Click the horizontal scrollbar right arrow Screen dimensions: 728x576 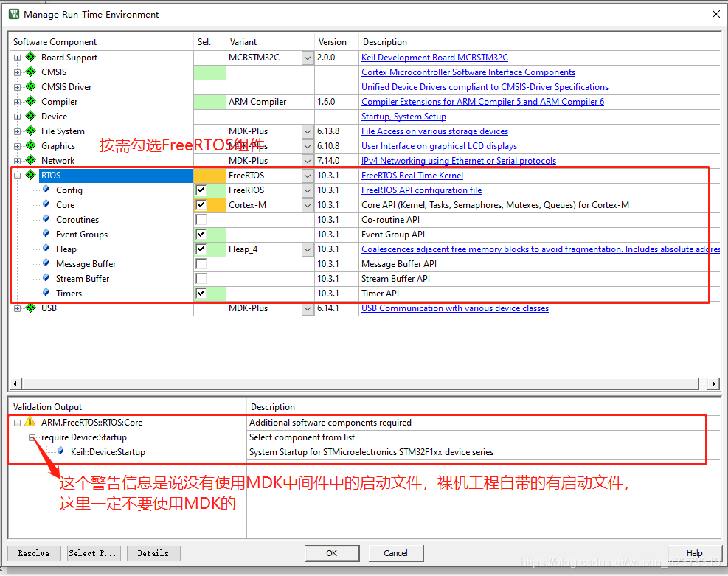coord(713,384)
